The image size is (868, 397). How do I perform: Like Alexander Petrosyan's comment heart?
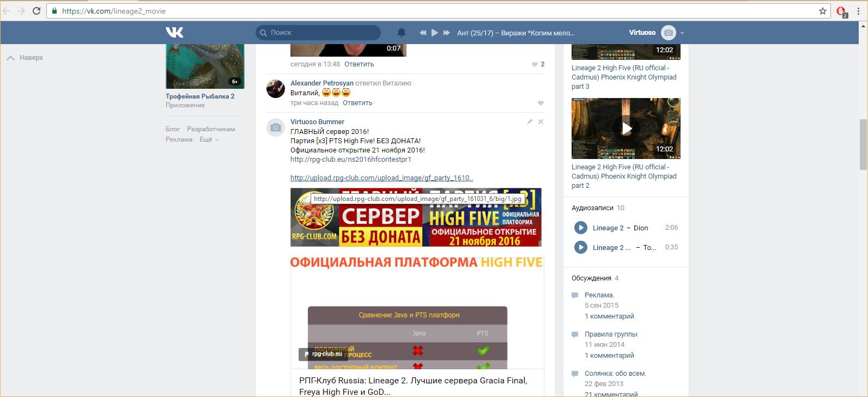click(x=541, y=103)
